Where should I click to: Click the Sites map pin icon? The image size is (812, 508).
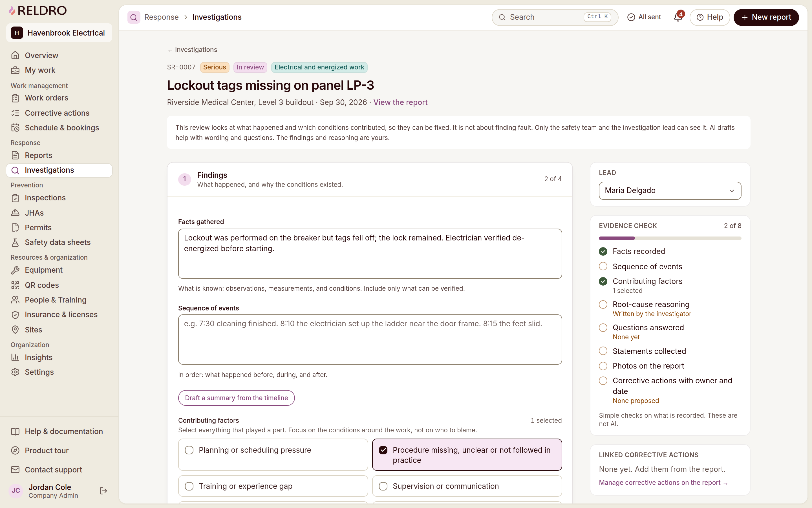[15, 330]
